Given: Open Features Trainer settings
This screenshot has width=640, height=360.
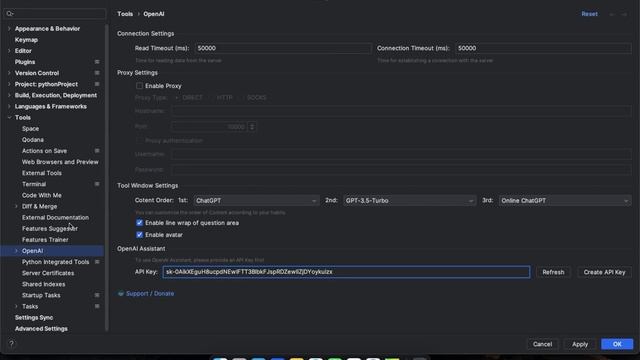Looking at the screenshot, I should [x=45, y=240].
